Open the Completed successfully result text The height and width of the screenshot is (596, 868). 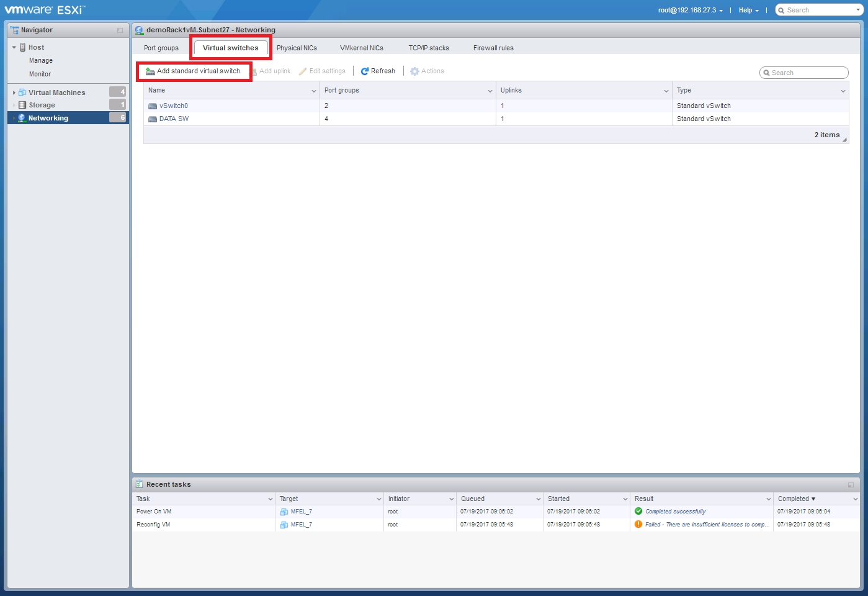(x=676, y=512)
